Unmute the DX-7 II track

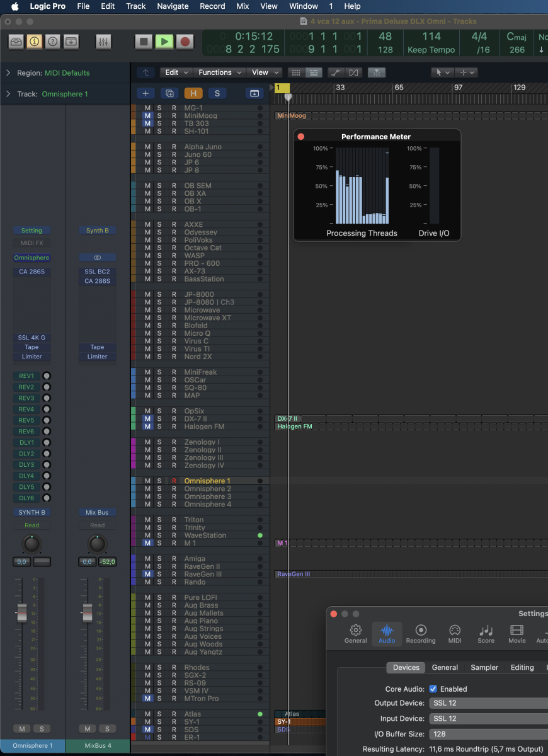point(147,419)
